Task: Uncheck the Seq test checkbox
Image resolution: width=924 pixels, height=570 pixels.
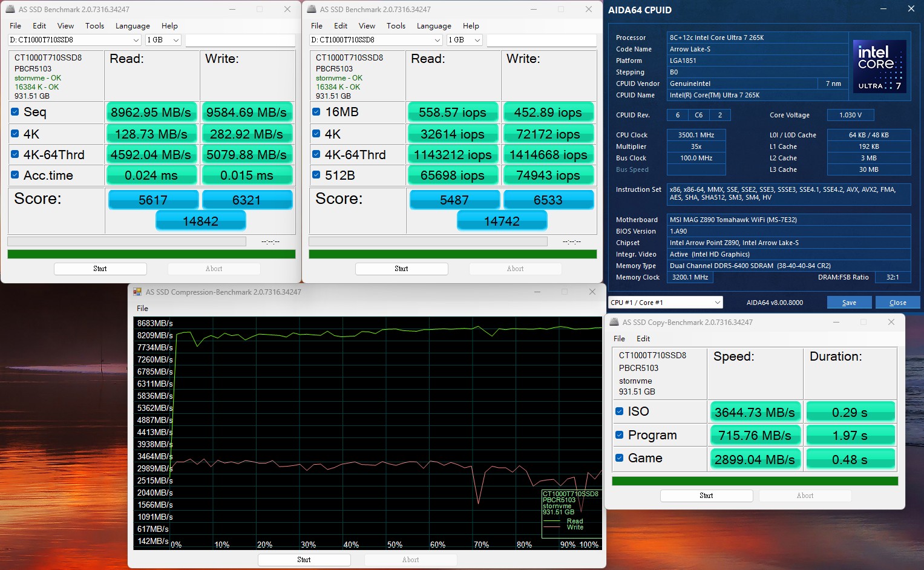Action: (14, 111)
